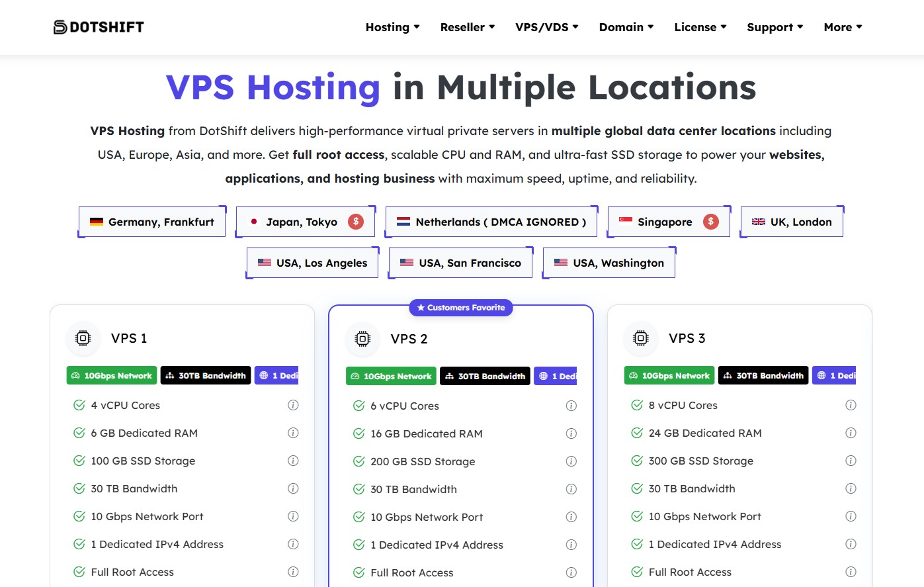The image size is (924, 587).
Task: Select USA, Los Angeles location
Action: coord(312,263)
